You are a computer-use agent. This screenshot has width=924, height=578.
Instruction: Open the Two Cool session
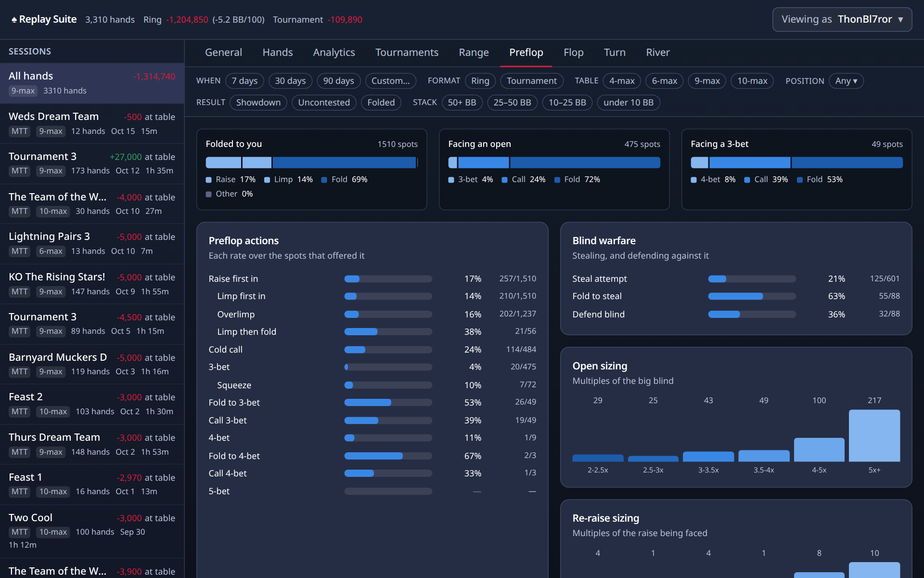[x=92, y=532]
